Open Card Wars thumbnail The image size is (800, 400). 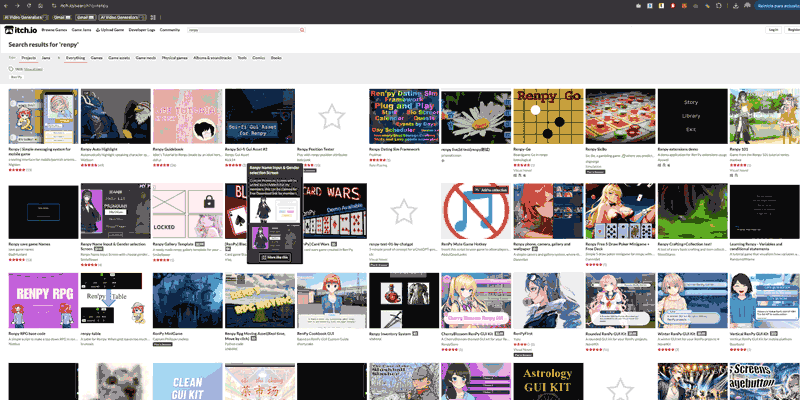tap(335, 211)
